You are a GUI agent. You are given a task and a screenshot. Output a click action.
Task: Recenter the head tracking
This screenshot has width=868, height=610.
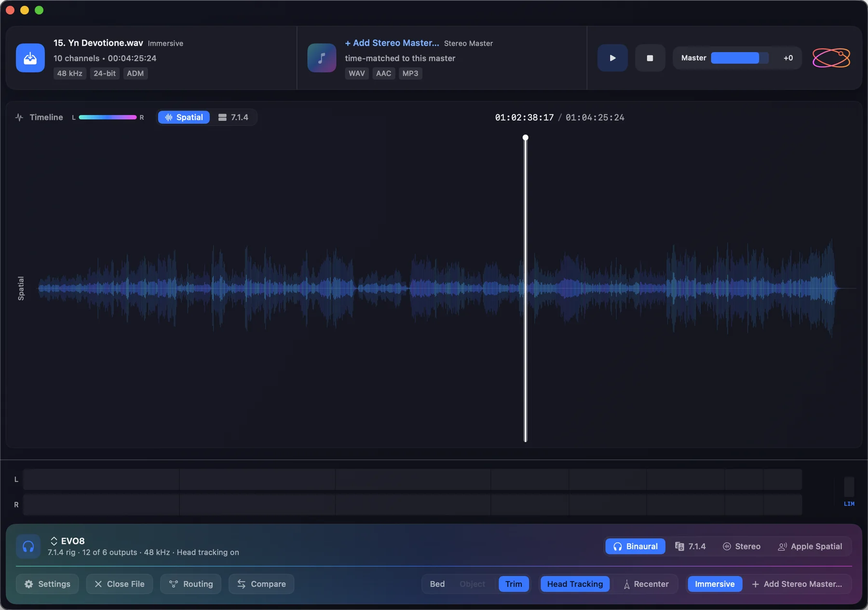pos(646,584)
